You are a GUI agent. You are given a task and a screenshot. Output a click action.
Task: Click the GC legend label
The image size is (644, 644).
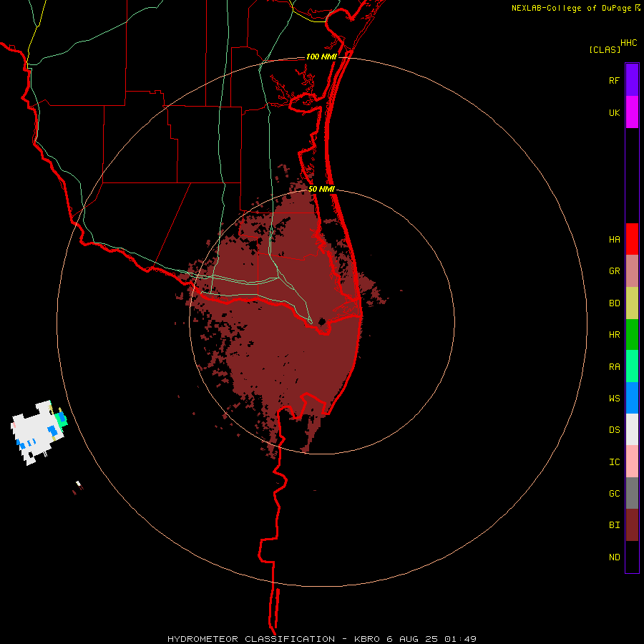pos(614,493)
